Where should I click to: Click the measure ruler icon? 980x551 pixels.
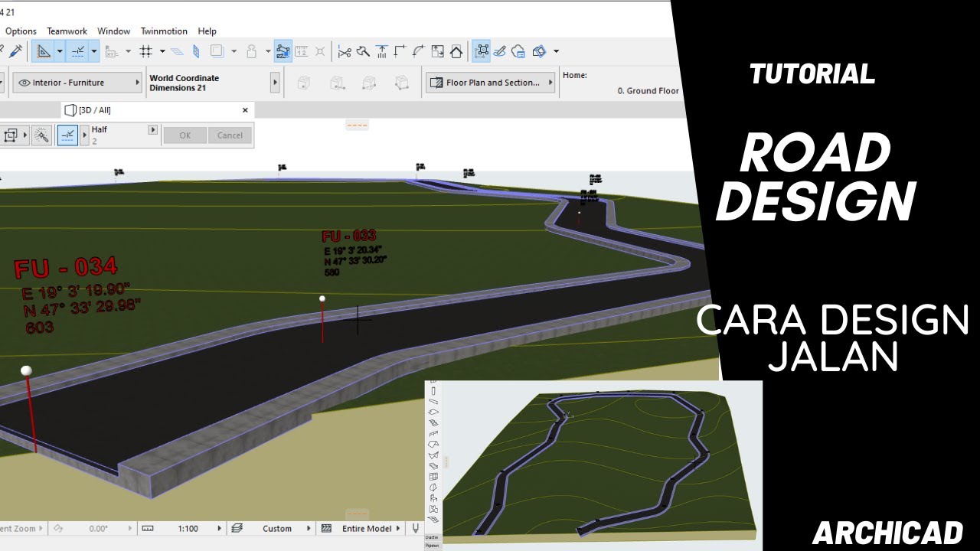(x=302, y=51)
